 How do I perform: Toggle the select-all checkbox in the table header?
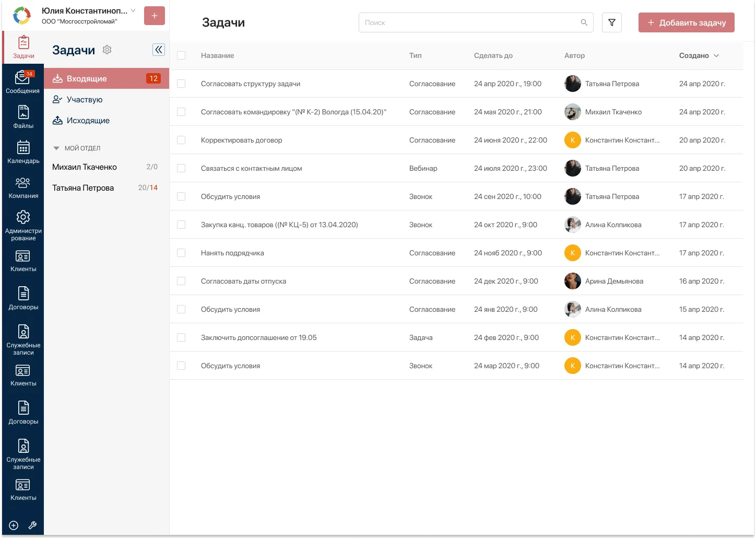coord(181,55)
